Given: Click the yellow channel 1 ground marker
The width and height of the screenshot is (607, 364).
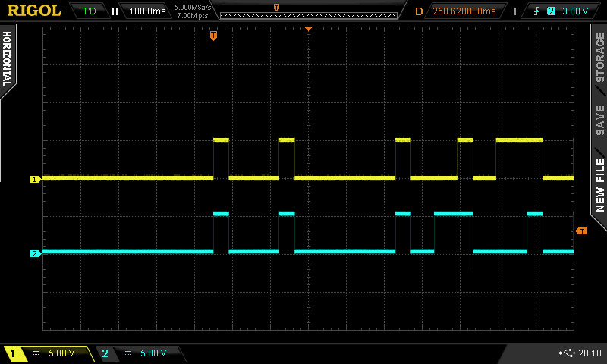Looking at the screenshot, I should pos(35,180).
